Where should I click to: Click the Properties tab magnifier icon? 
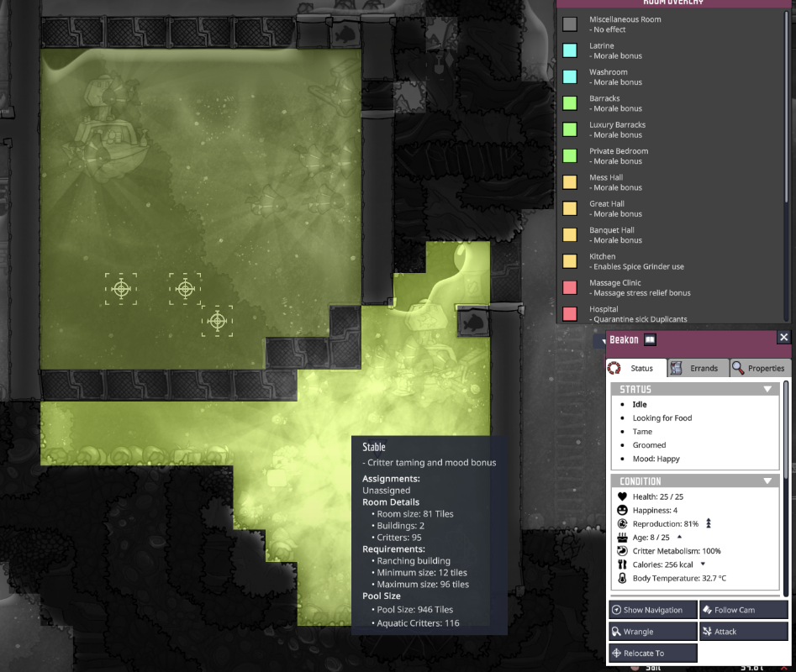[x=738, y=368]
